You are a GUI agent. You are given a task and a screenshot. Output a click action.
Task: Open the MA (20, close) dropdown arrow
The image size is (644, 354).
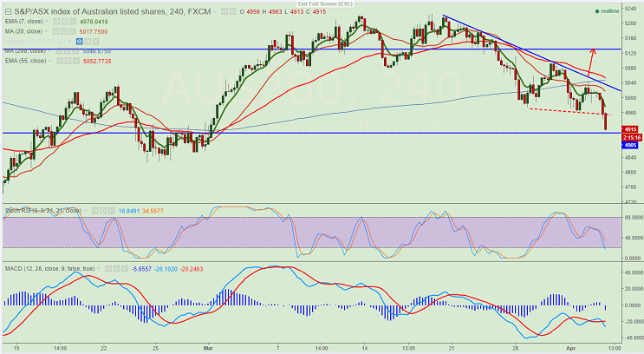[46, 31]
